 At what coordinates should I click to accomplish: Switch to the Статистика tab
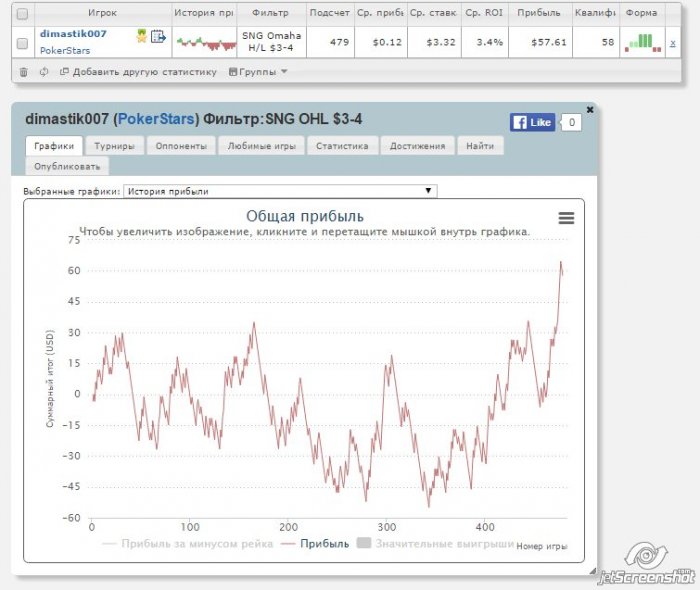coord(342,146)
